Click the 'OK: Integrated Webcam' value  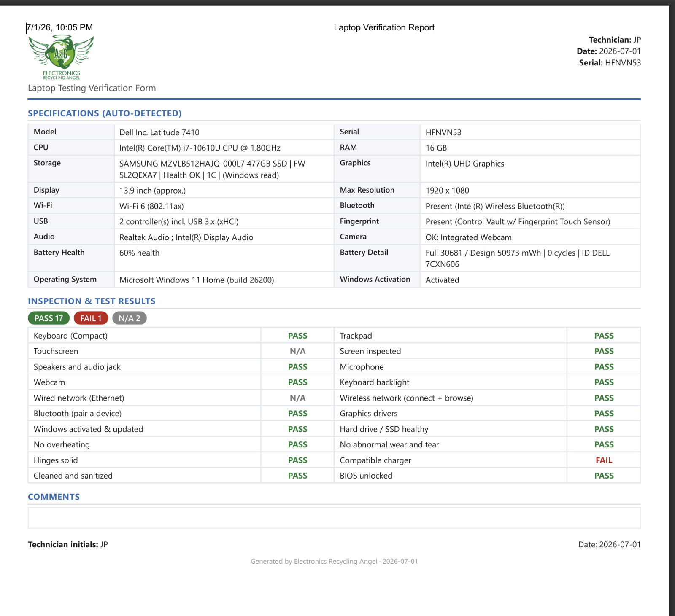[x=469, y=237]
